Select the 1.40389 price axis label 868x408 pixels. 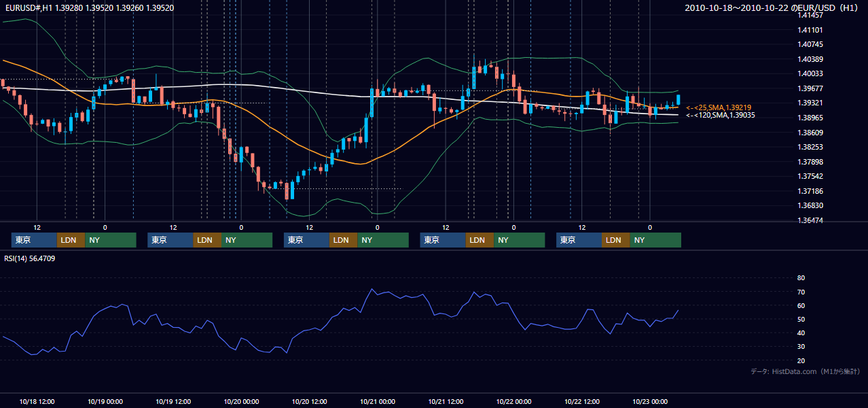pos(810,59)
